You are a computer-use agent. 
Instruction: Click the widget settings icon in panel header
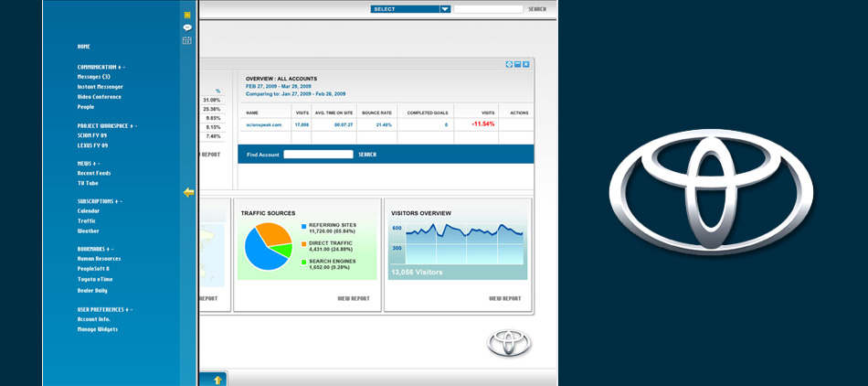coord(509,64)
